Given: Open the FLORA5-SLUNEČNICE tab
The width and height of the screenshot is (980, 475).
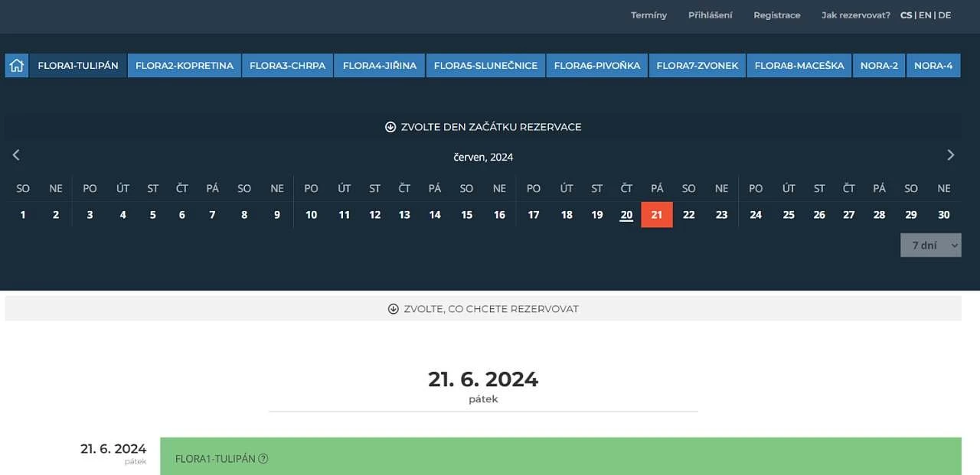Looking at the screenshot, I should [x=485, y=66].
